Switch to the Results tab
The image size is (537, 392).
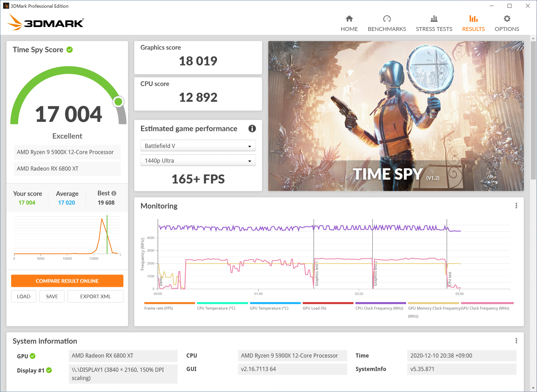click(473, 23)
